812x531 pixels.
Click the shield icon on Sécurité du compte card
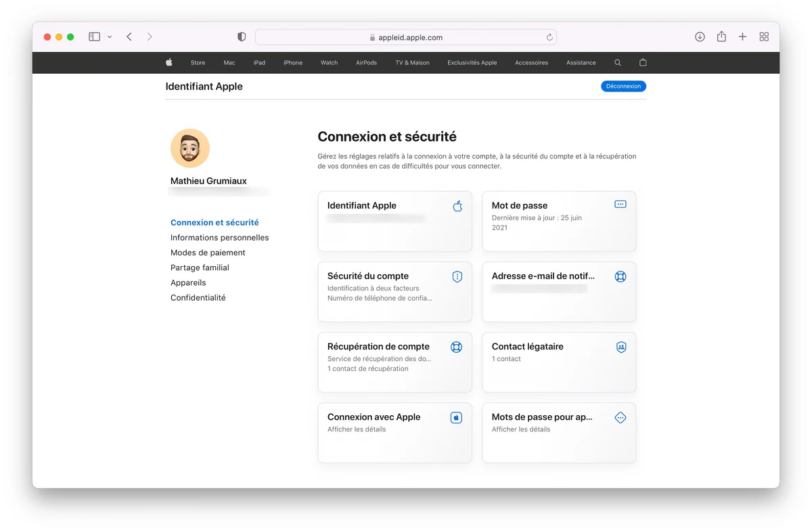pyautogui.click(x=457, y=276)
